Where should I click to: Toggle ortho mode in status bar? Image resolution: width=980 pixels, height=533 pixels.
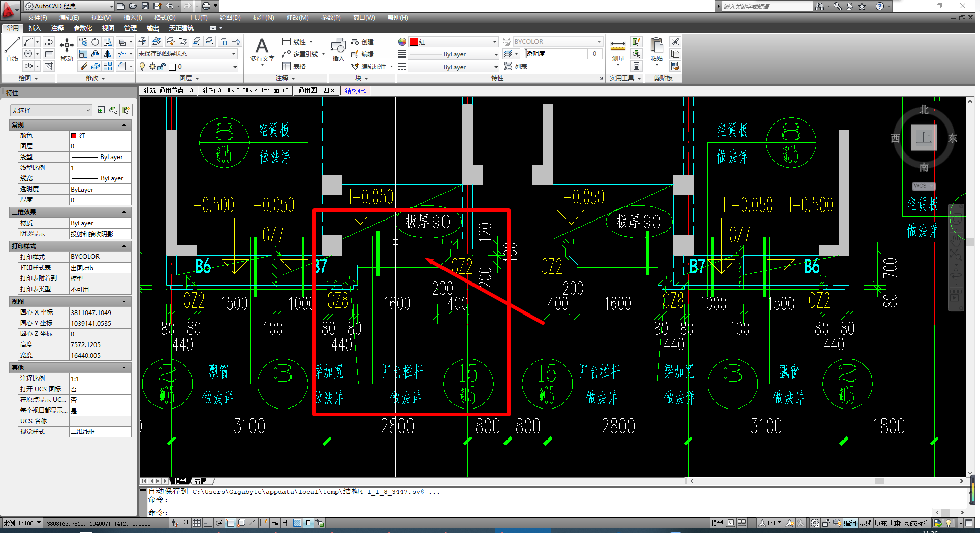(208, 523)
